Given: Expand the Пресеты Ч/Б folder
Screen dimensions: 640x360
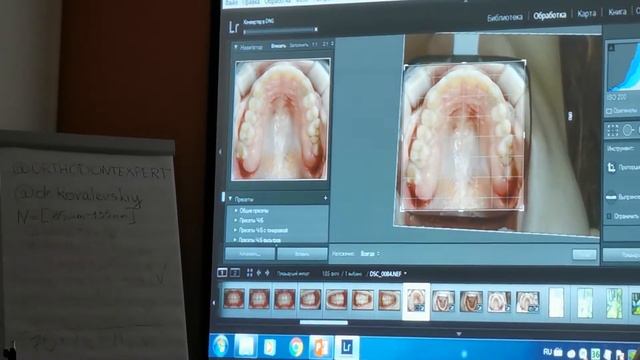Looking at the screenshot, I should (236, 220).
